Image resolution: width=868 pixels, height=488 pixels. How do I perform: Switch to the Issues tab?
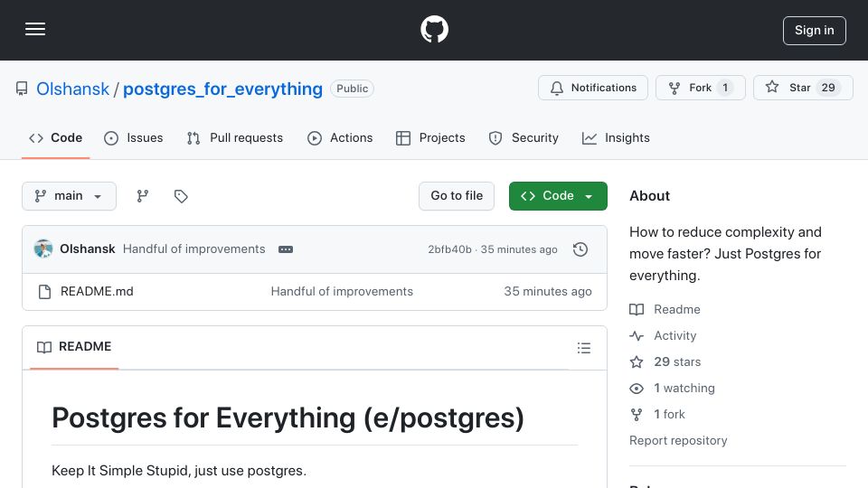[x=134, y=137]
